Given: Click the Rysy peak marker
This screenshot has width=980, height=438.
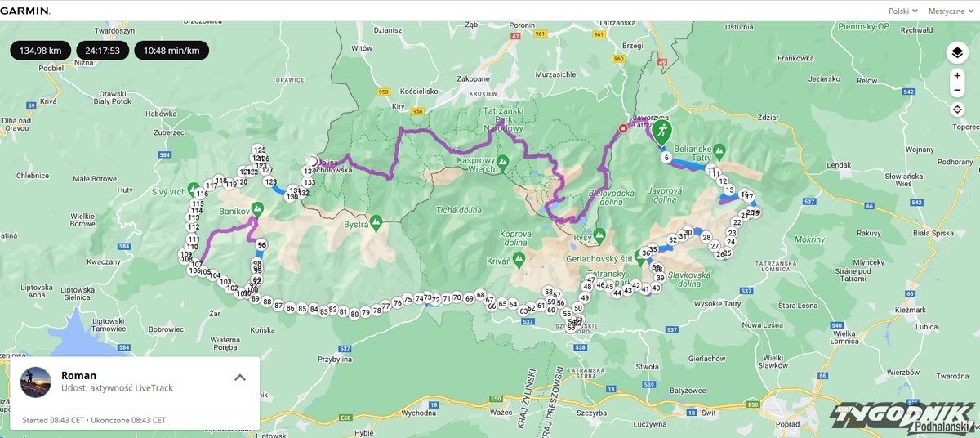Looking at the screenshot, I should 600,235.
